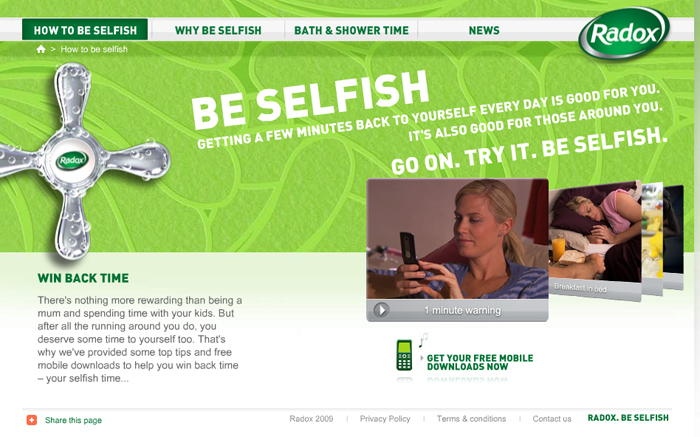The height and width of the screenshot is (437, 700).
Task: Click the Radox logo in header
Action: [624, 33]
